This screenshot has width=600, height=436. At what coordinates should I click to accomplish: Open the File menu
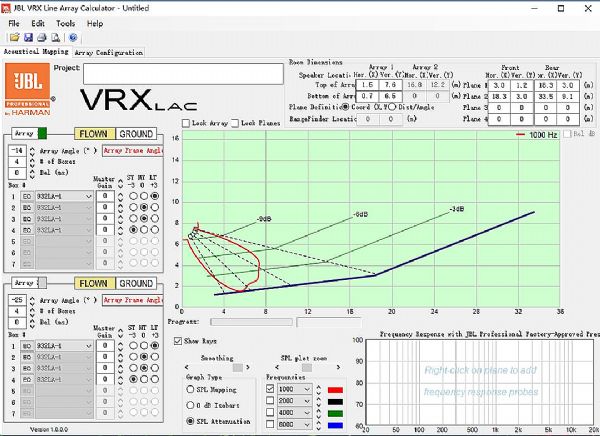(x=14, y=23)
